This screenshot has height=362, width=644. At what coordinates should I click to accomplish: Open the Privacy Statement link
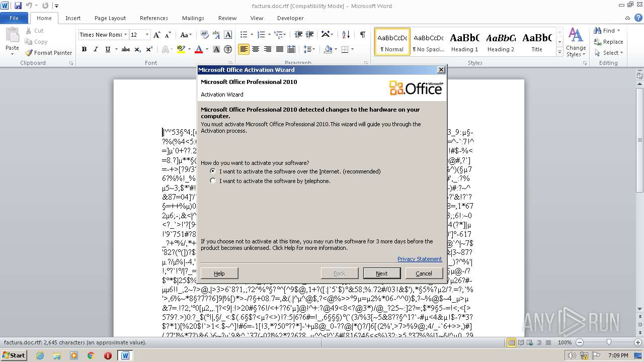pyautogui.click(x=420, y=259)
